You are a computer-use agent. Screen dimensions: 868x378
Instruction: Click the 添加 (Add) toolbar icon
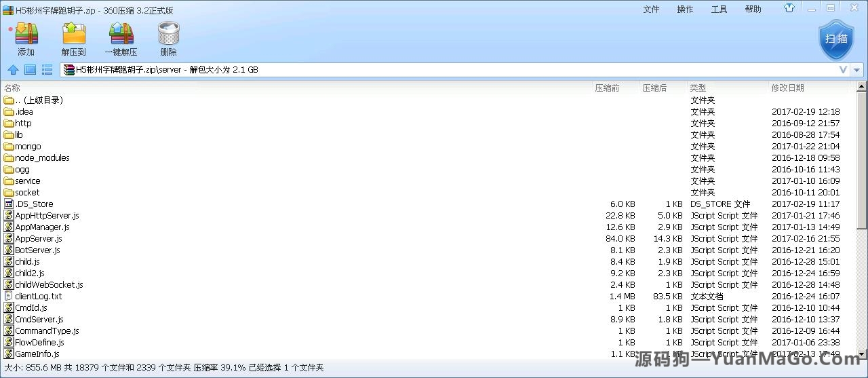click(26, 34)
